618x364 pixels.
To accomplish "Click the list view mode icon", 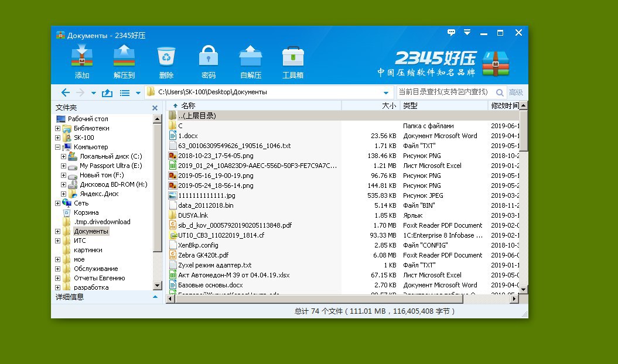I will click(125, 93).
